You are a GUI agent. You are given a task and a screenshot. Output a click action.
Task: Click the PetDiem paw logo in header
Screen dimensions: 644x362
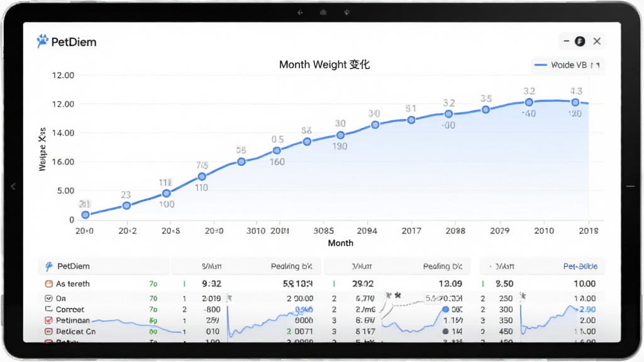pos(42,41)
